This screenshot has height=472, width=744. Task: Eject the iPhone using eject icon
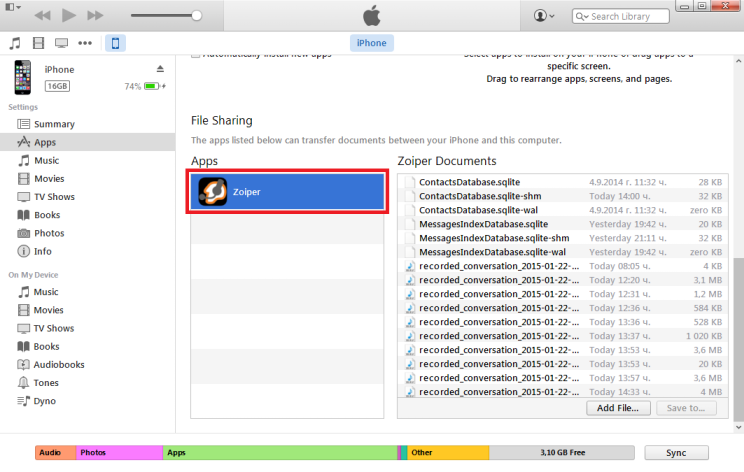pyautogui.click(x=160, y=69)
